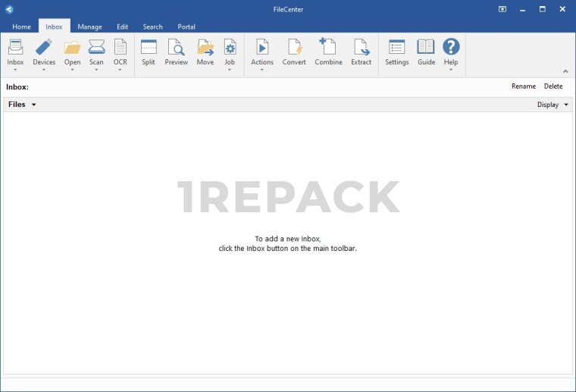Run OCR using the OCR icon
The height and width of the screenshot is (392, 576).
[120, 48]
